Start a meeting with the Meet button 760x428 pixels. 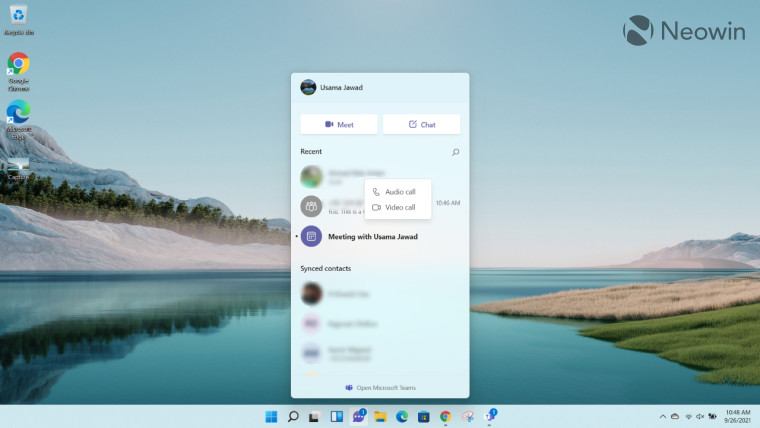click(339, 125)
